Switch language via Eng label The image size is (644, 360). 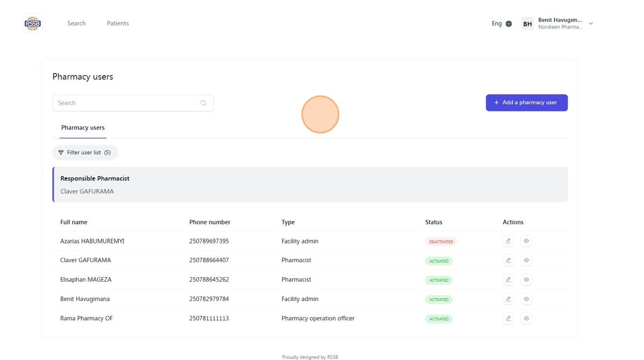pos(496,24)
